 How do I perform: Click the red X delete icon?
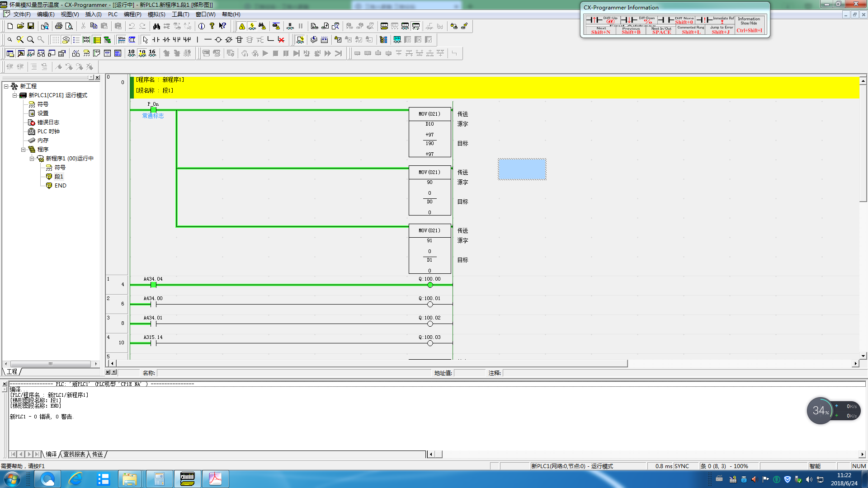281,40
